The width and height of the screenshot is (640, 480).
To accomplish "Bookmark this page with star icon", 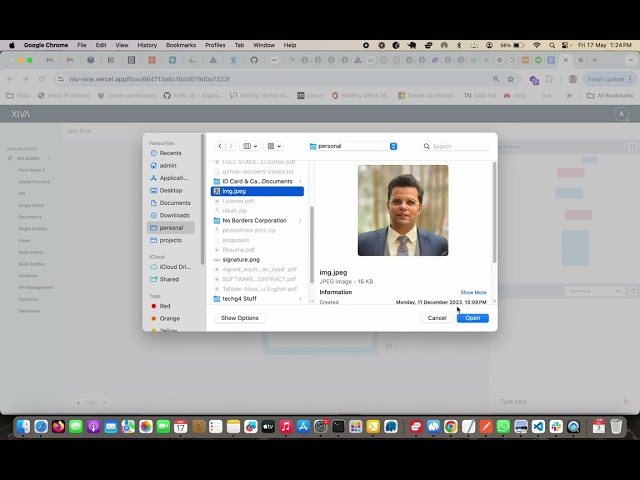I will [511, 79].
